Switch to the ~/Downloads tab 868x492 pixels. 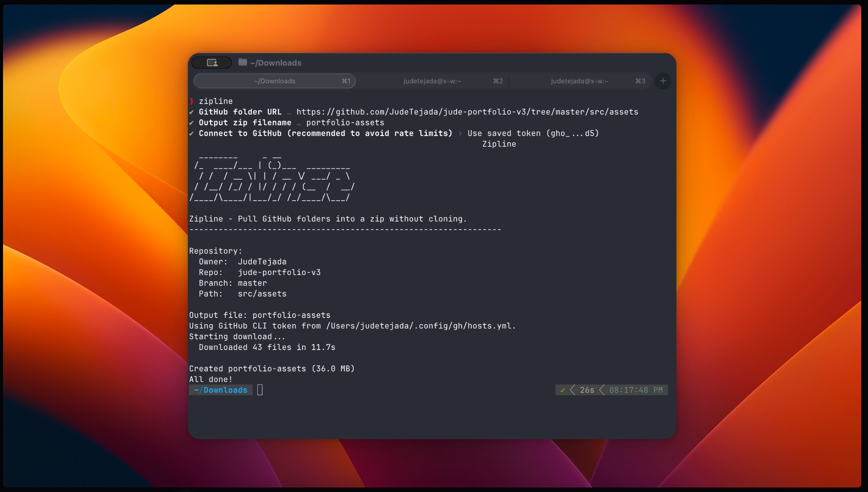(274, 81)
